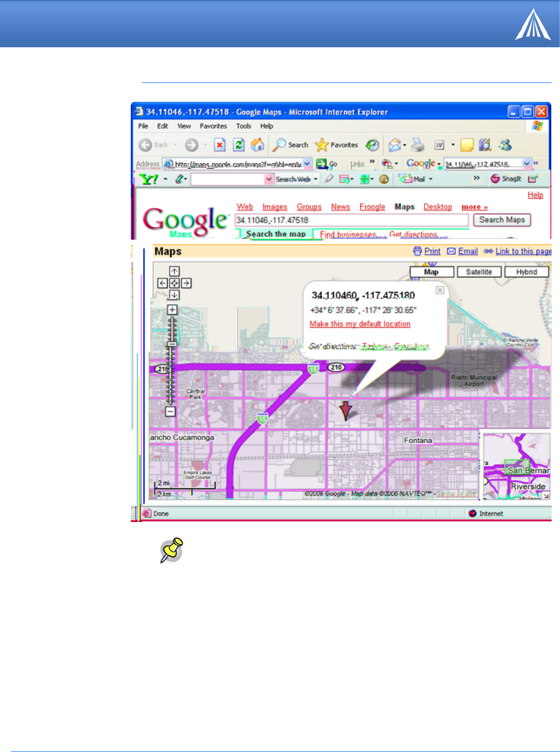Expand the Yahoo toolbar overflow chevron
Screen dimensions: 560x752
point(476,178)
